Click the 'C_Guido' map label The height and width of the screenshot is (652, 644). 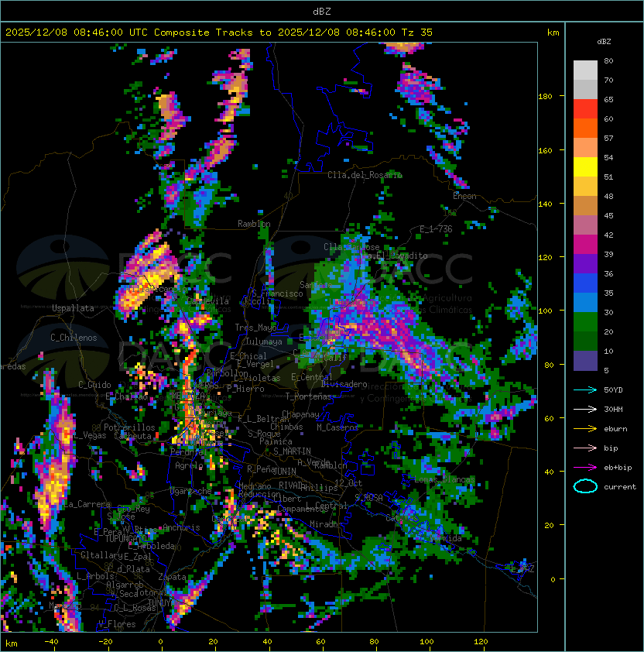click(94, 385)
